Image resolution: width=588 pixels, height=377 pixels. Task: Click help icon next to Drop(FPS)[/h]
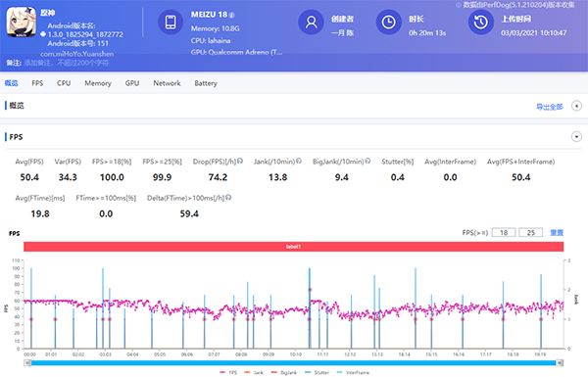tap(240, 162)
